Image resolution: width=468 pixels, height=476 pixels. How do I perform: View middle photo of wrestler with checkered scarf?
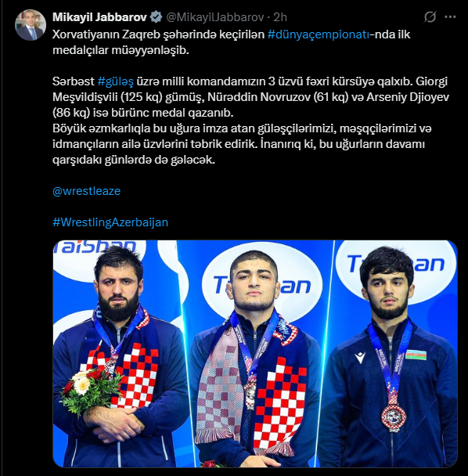(255, 354)
